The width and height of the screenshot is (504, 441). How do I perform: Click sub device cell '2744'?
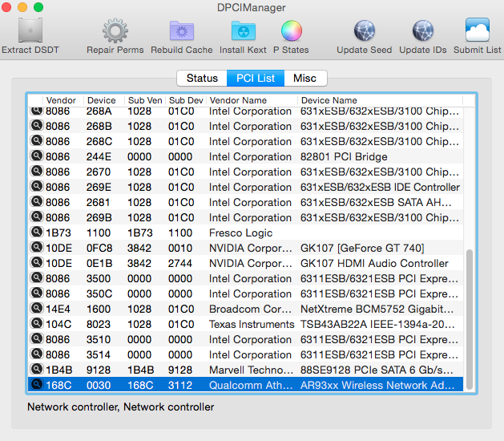(180, 264)
